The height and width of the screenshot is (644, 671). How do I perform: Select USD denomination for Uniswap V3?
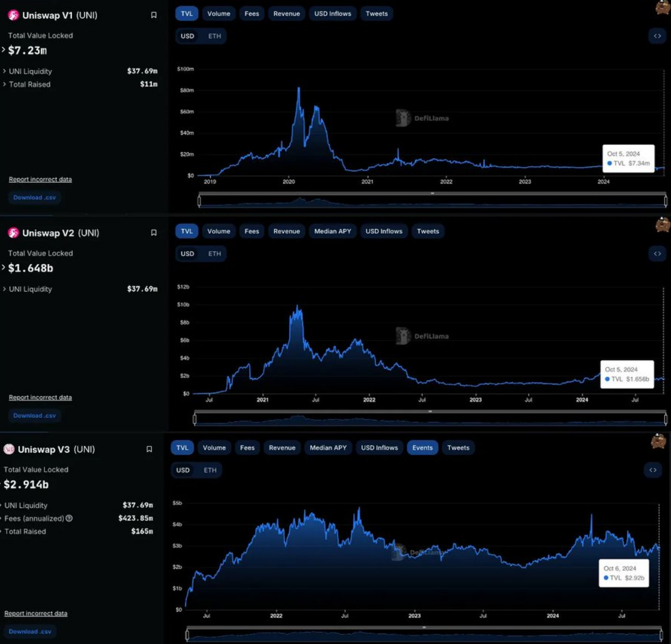click(183, 470)
